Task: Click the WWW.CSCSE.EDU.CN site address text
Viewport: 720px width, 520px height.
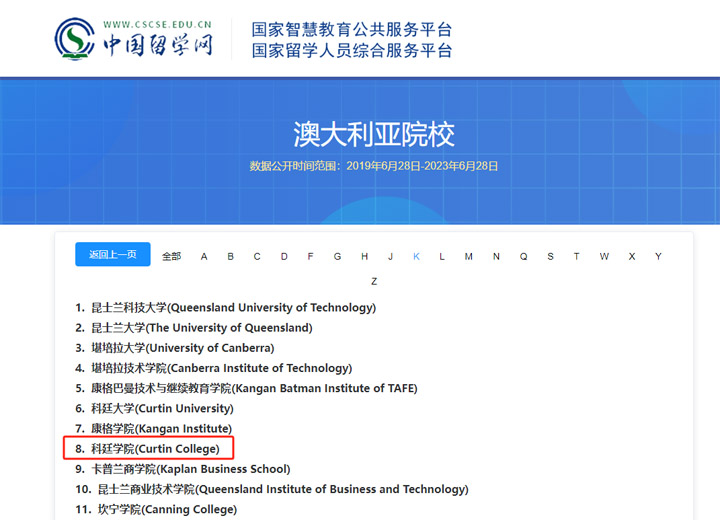Action: tap(158, 24)
